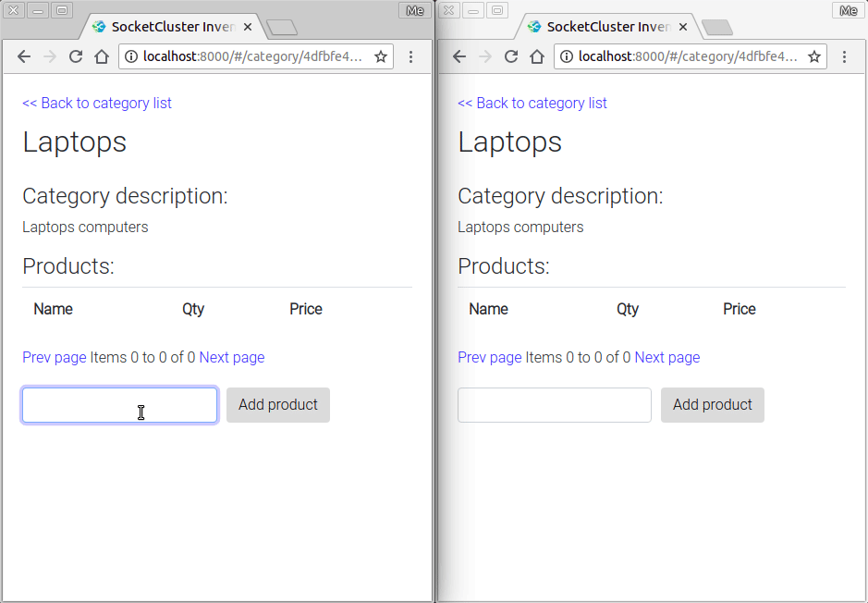This screenshot has height=603, width=868.
Task: Bookmark page with star in left browser
Action: 381,56
